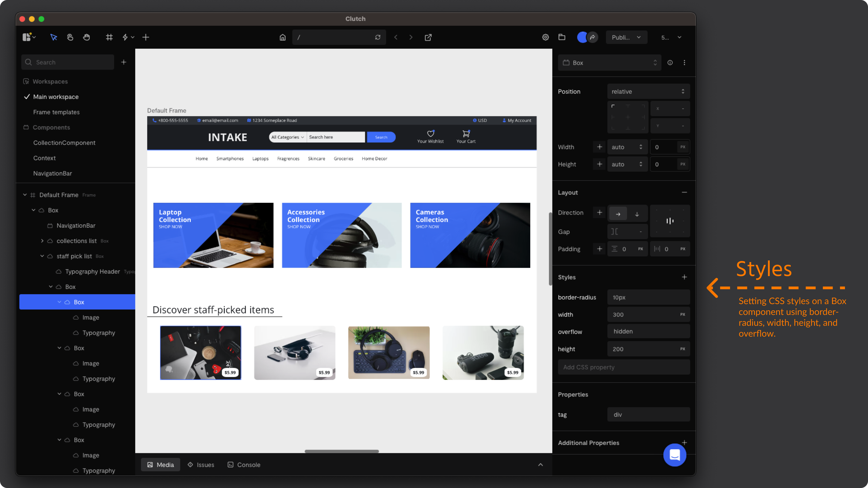This screenshot has width=868, height=488.
Task: Click the refresh icon in URL bar
Action: [378, 37]
